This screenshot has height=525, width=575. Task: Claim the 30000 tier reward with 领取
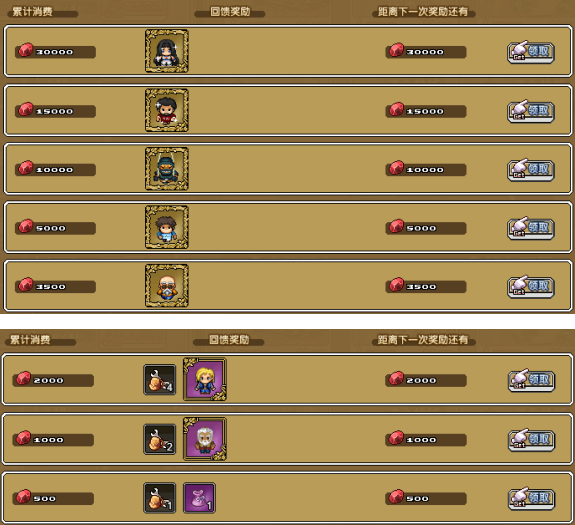[x=531, y=52]
